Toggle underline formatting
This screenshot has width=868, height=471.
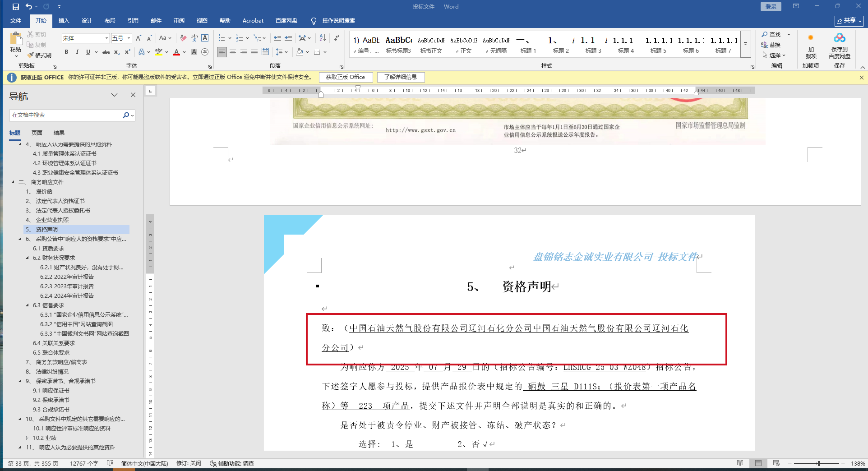click(x=88, y=52)
